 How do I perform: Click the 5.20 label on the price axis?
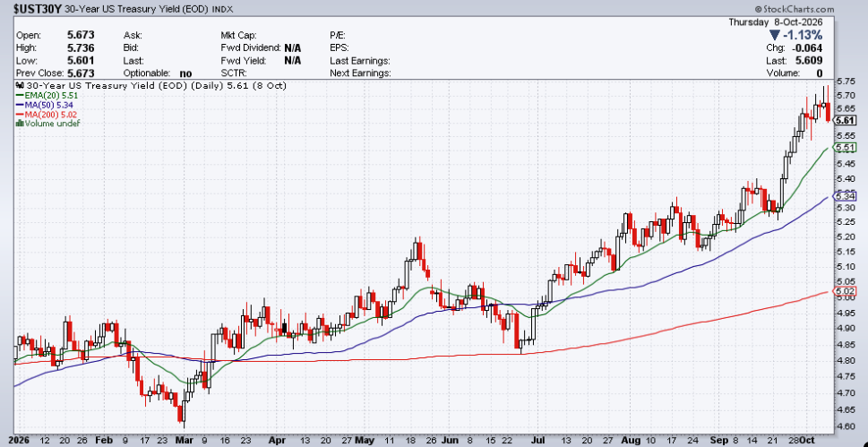pyautogui.click(x=847, y=237)
